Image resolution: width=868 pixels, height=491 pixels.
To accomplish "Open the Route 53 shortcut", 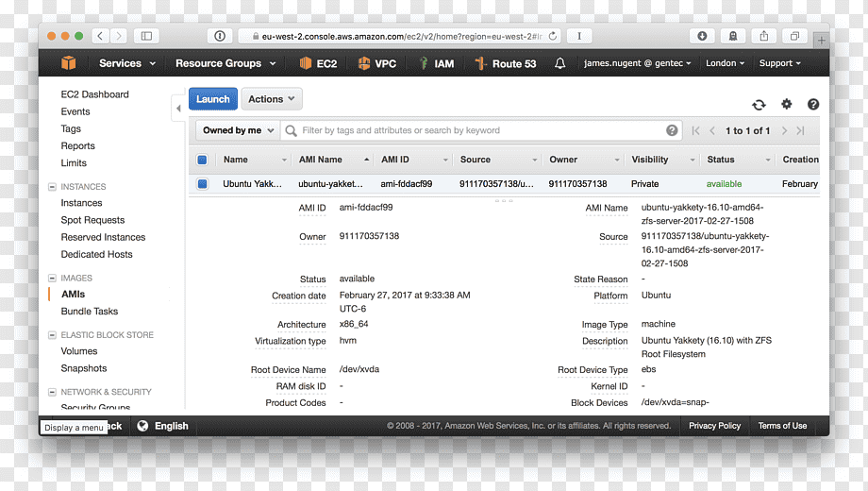I will point(506,63).
